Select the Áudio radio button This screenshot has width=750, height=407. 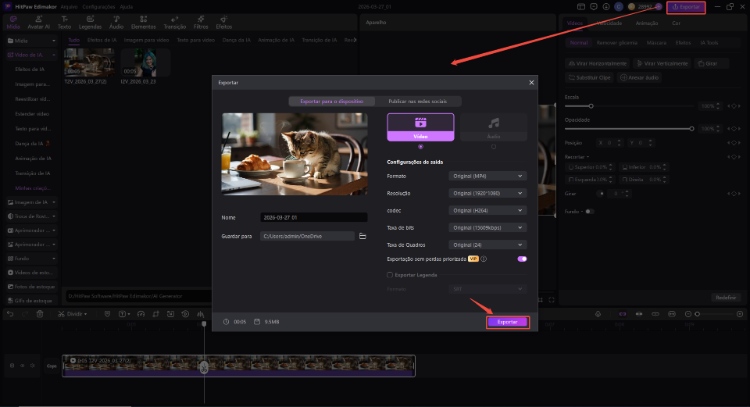(x=493, y=146)
